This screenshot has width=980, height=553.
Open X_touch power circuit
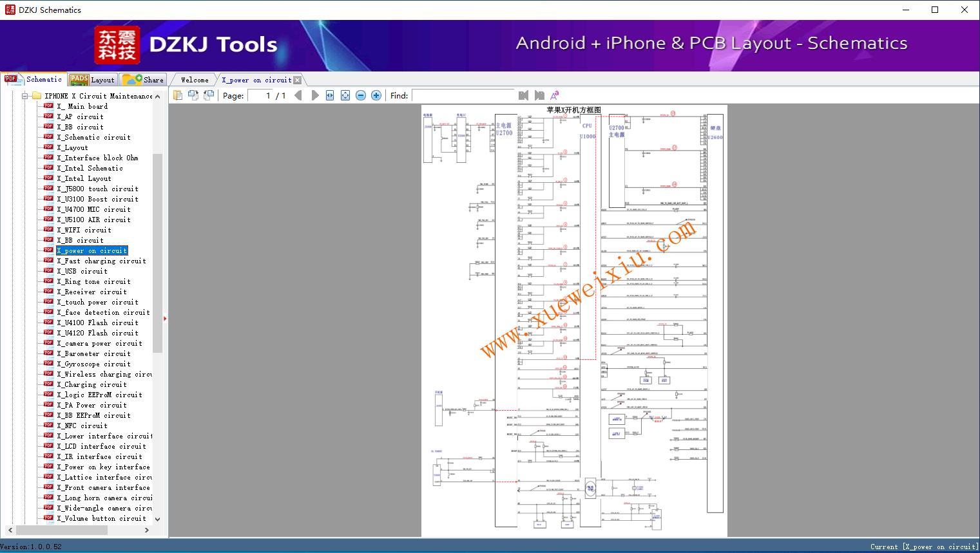[x=97, y=302]
